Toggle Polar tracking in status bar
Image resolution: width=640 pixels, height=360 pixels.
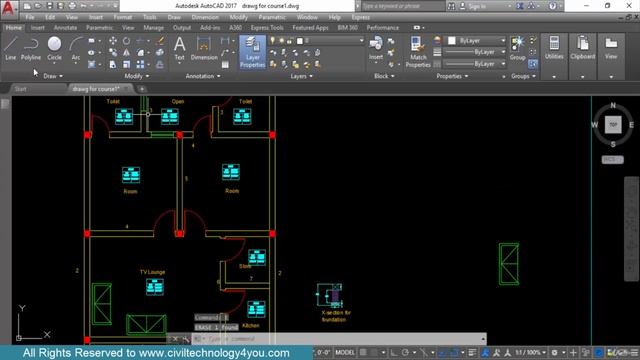405,352
